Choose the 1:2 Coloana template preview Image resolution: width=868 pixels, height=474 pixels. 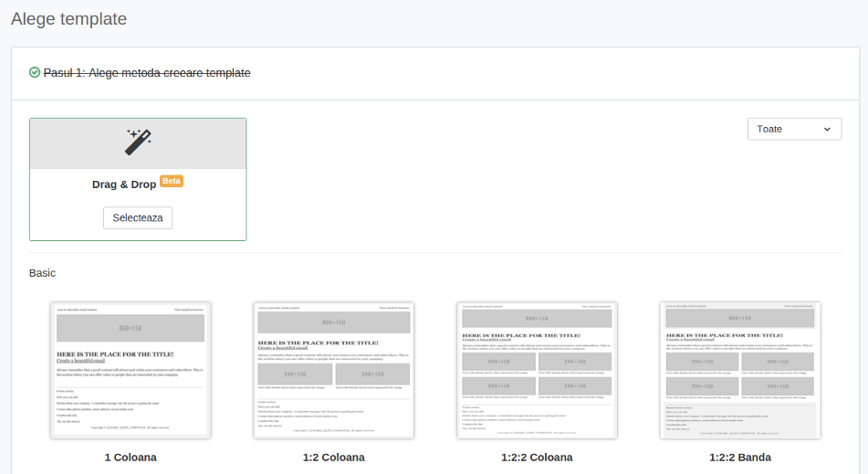pos(333,370)
